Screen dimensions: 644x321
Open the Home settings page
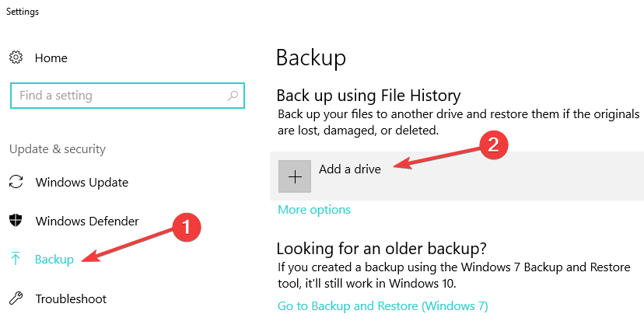click(51, 58)
